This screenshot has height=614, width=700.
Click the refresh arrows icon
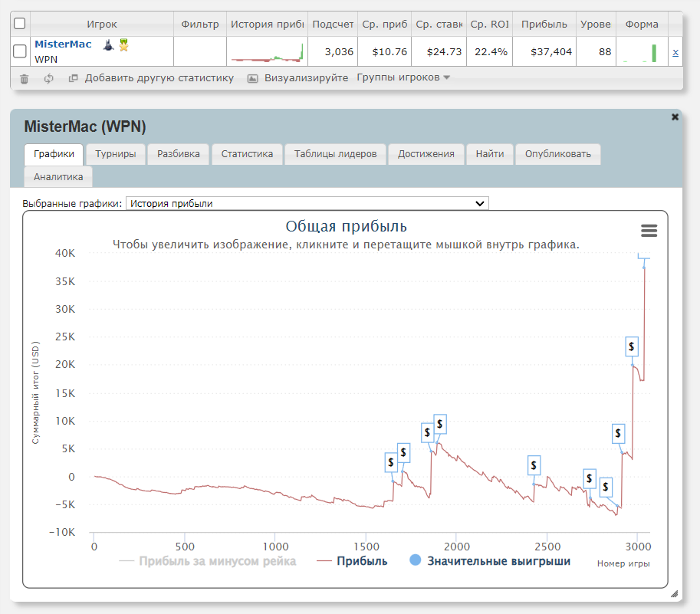pyautogui.click(x=48, y=78)
